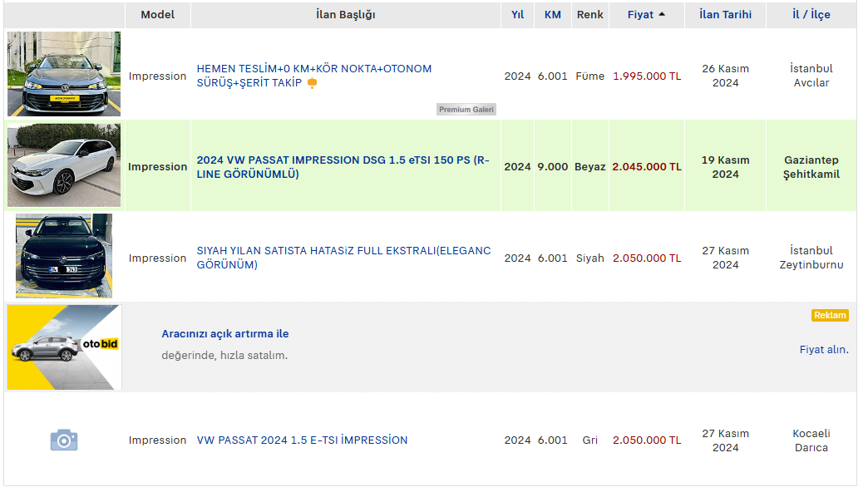Click the Impression model cell in the Avcılar row
The image size is (868, 492).
click(158, 76)
